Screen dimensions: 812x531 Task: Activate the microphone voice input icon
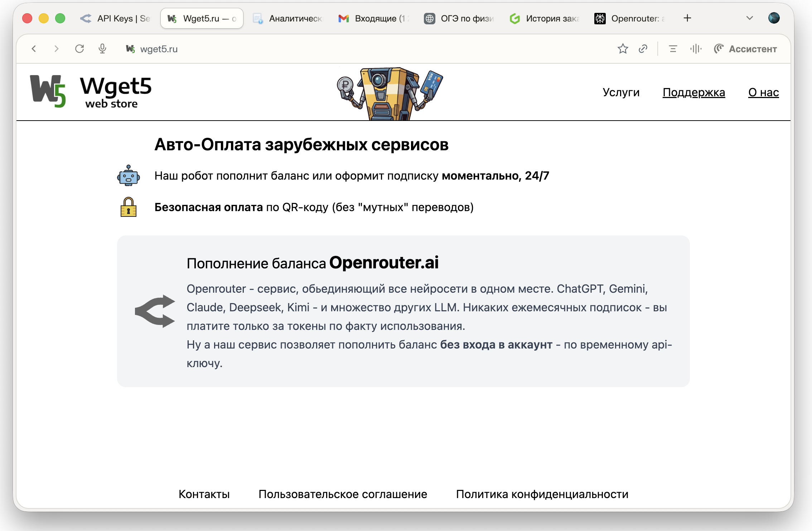pos(102,49)
